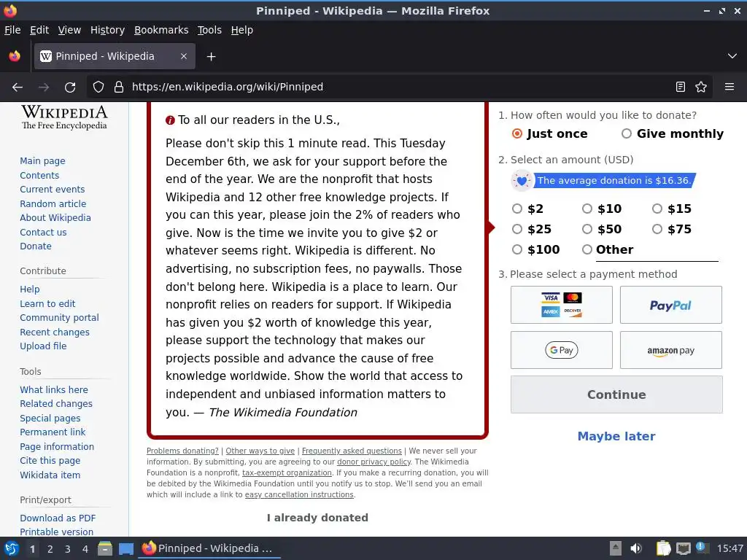The image size is (747, 560).
Task: Choose Google Pay payment method
Action: tap(561, 350)
